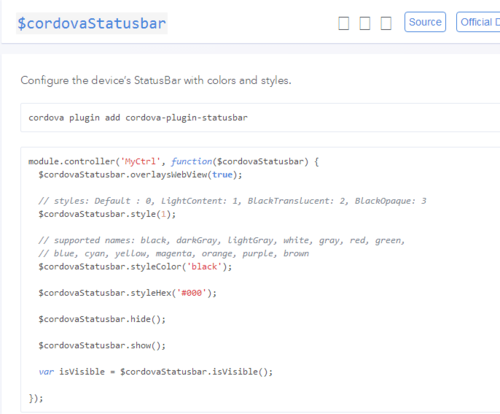
Task: Click the overlaysWebView(true) code line
Action: (140, 175)
